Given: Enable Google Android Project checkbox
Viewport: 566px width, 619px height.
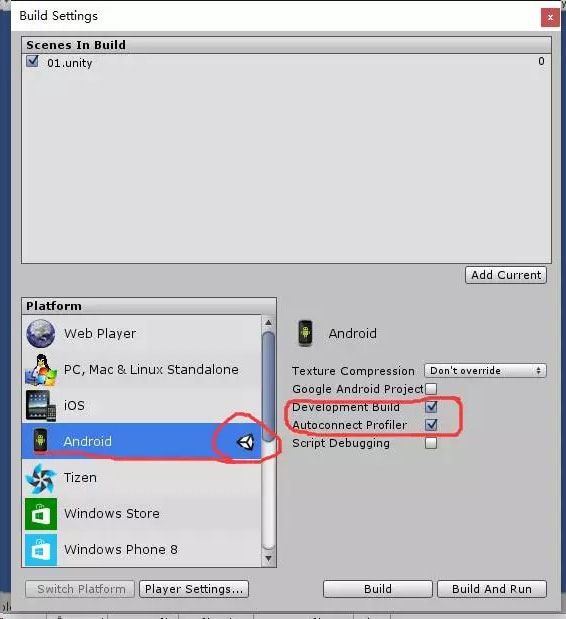Looking at the screenshot, I should pyautogui.click(x=431, y=389).
